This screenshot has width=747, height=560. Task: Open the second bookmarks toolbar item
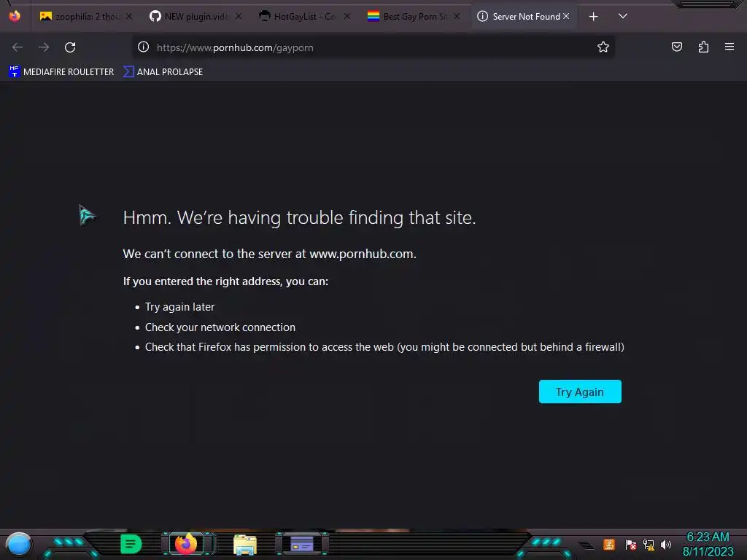pyautogui.click(x=163, y=72)
